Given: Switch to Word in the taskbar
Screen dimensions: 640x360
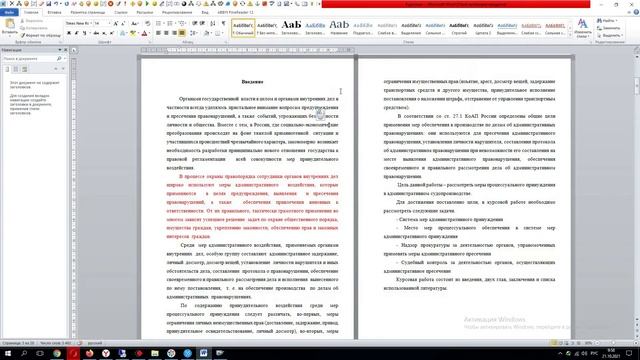Looking at the screenshot, I should [x=203, y=353].
